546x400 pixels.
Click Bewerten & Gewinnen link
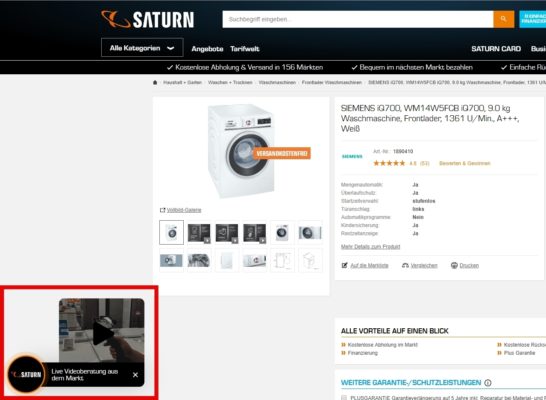tap(465, 163)
